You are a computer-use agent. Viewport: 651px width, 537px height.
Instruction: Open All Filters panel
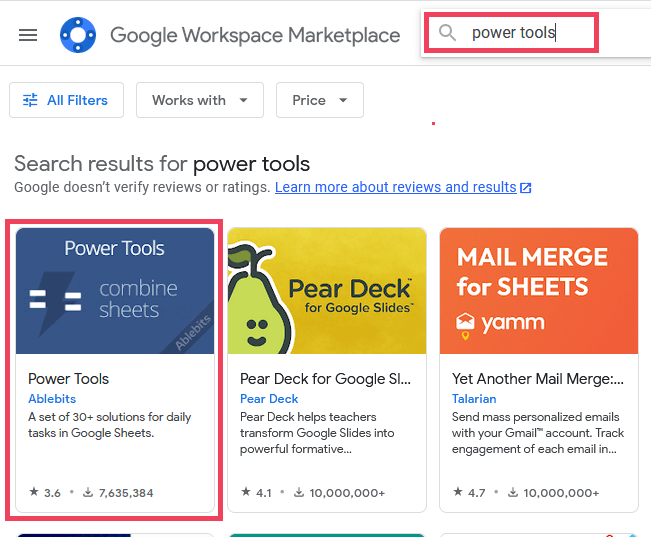click(66, 100)
